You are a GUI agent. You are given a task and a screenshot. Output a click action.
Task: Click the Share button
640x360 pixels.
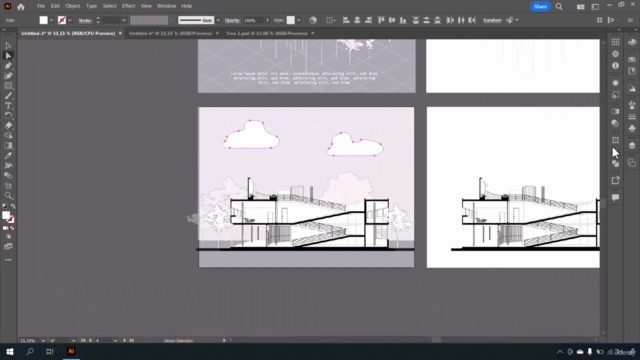tap(540, 7)
